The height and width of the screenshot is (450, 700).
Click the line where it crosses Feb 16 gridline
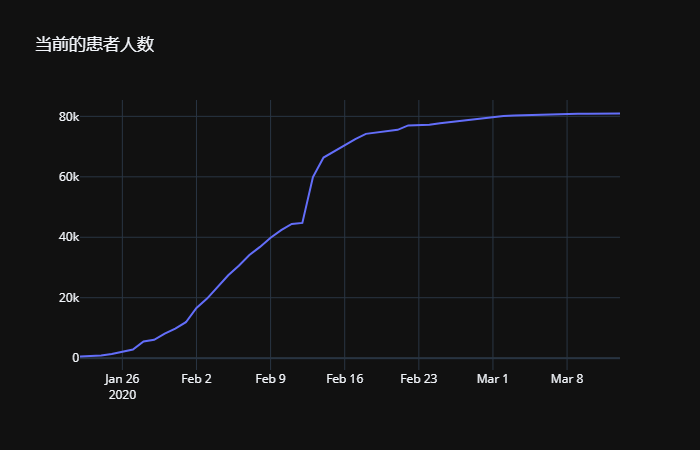345,145
